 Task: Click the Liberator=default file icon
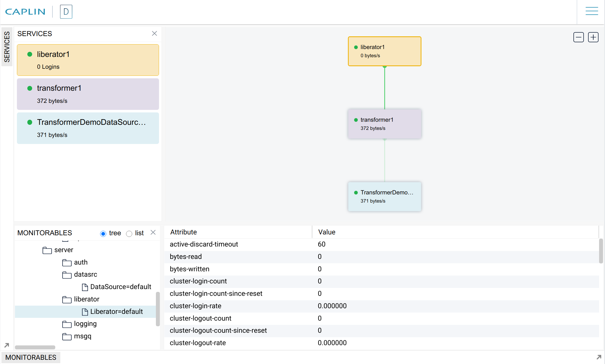coord(85,312)
